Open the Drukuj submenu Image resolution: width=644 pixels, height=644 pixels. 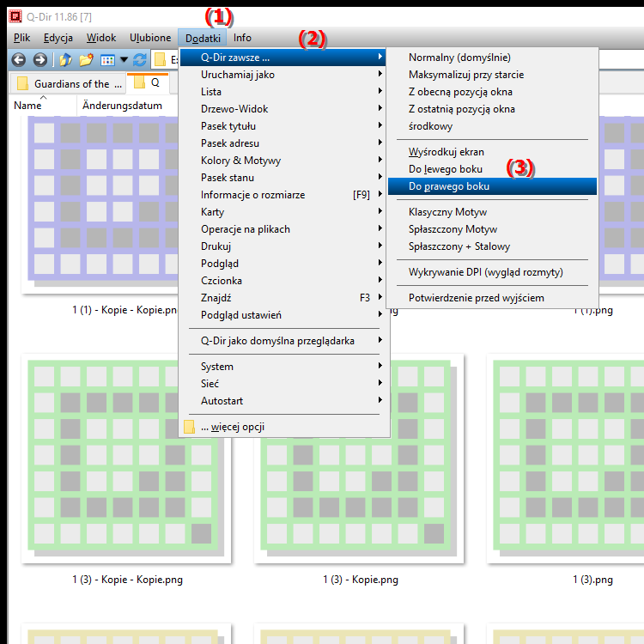283,246
